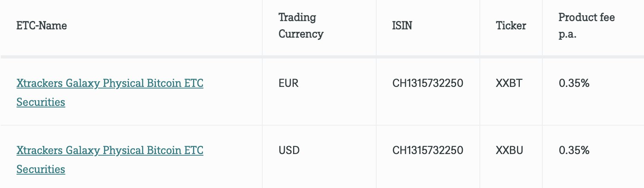Click the Product fee p.a. header
Image resolution: width=644 pixels, height=188 pixels.
click(586, 26)
